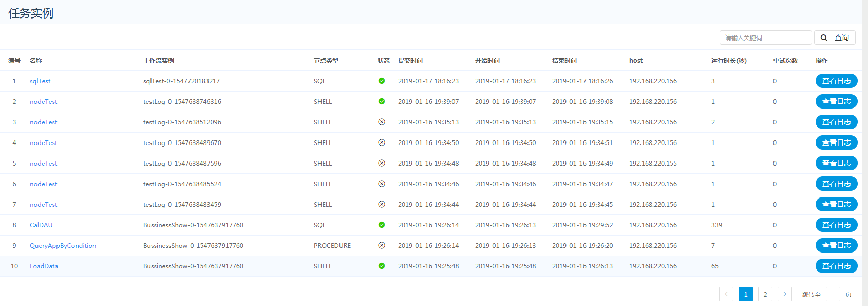The height and width of the screenshot is (306, 868).
Task: Click the jump-to page number box
Action: pos(833,294)
